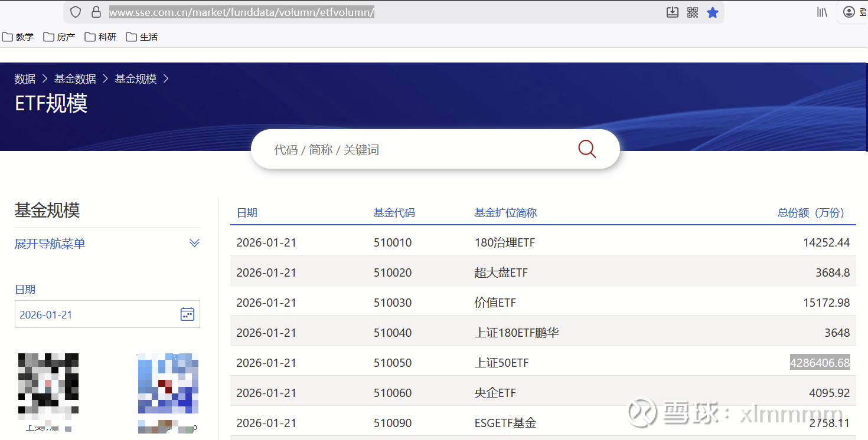Screen dimensions: 868x440
Task: Click the account profile icon
Action: coord(849,12)
